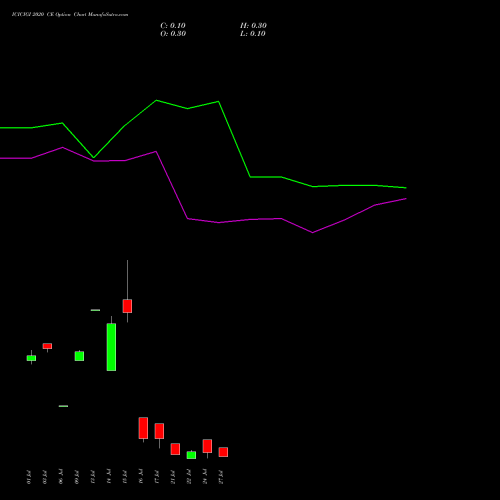The image size is (500, 500).
Task: Select the green candle above 09 Jul
Action: coord(79,356)
